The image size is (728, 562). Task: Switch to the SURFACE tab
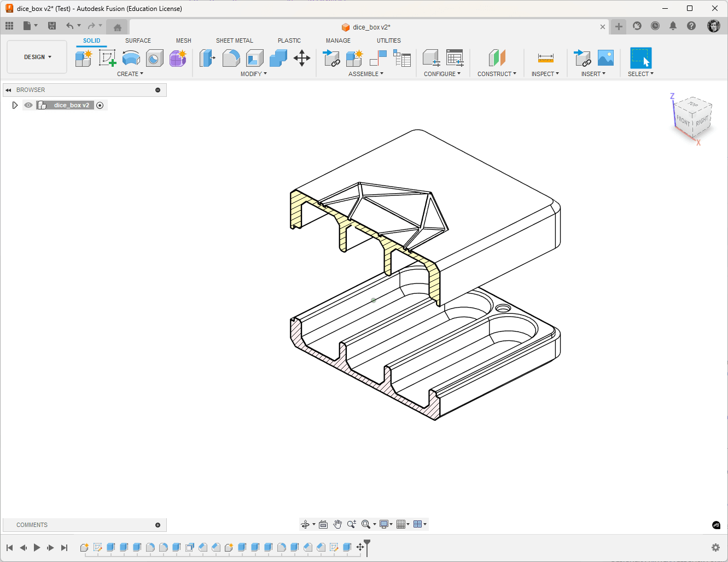tap(138, 40)
